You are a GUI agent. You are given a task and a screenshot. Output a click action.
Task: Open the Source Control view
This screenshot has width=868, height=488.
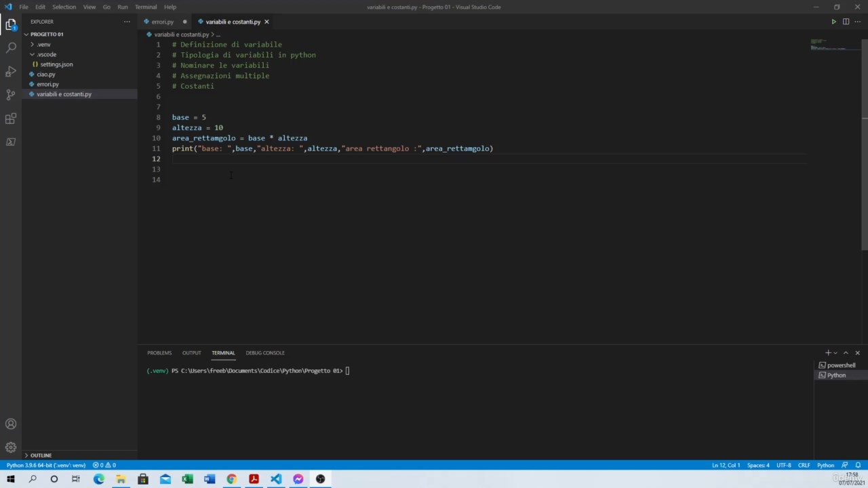pyautogui.click(x=11, y=95)
